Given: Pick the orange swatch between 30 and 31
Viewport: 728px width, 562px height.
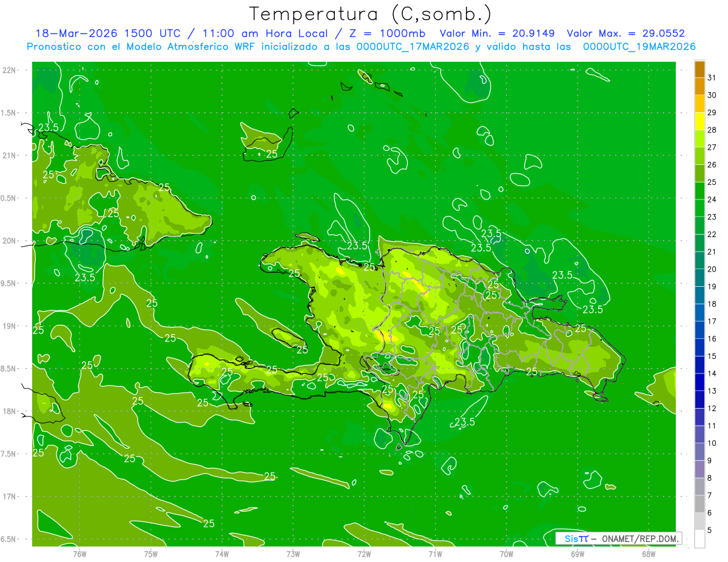Looking at the screenshot, I should (x=699, y=86).
